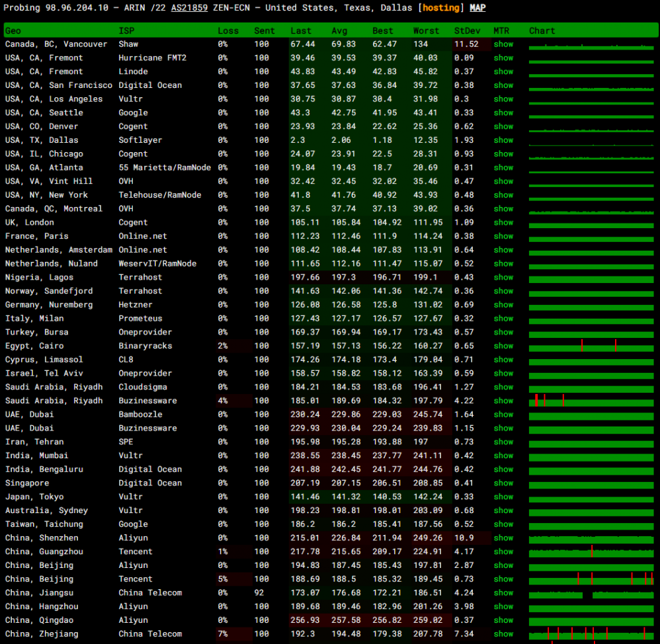Select the probed IP 98.96.204.10
Viewport: 660px width, 644px height.
(77, 7)
